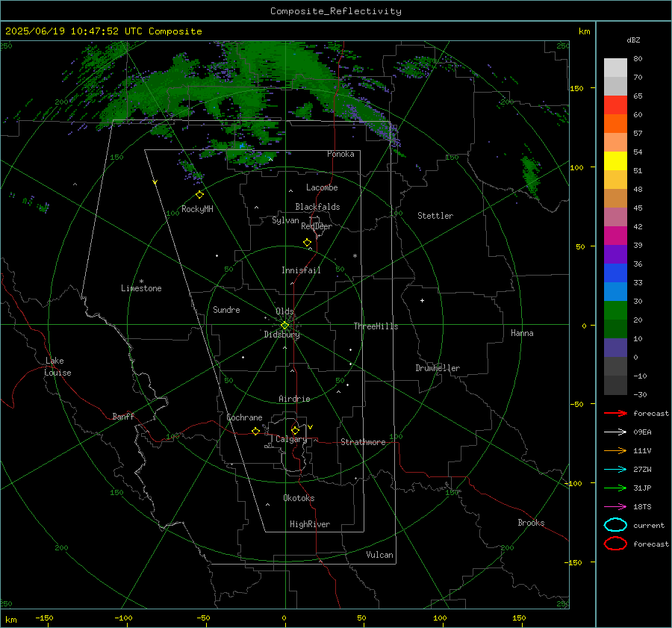This screenshot has width=672, height=628.
Task: Click the yellow diamond marker below RedDeer
Action: pos(308,243)
